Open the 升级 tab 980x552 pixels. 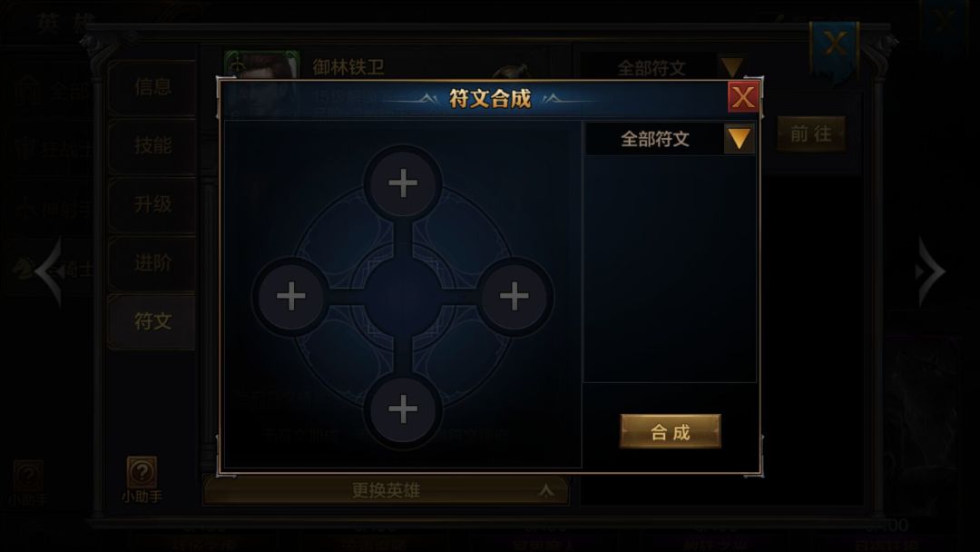[x=152, y=204]
